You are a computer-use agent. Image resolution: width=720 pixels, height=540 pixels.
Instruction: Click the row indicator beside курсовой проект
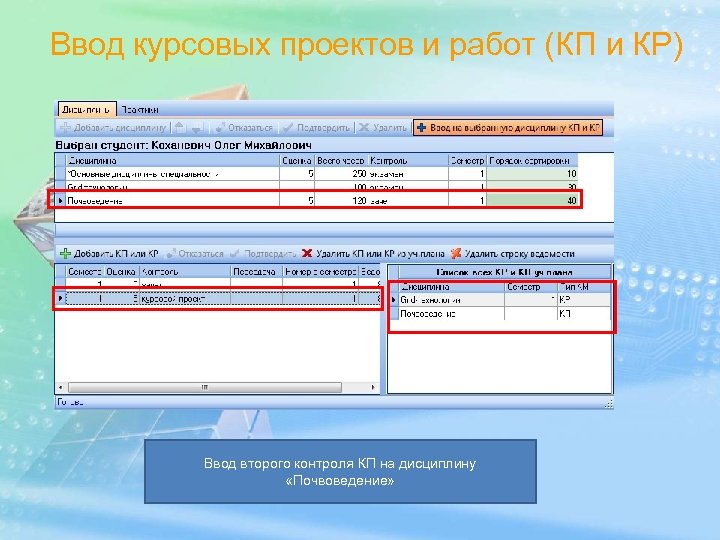[61, 298]
